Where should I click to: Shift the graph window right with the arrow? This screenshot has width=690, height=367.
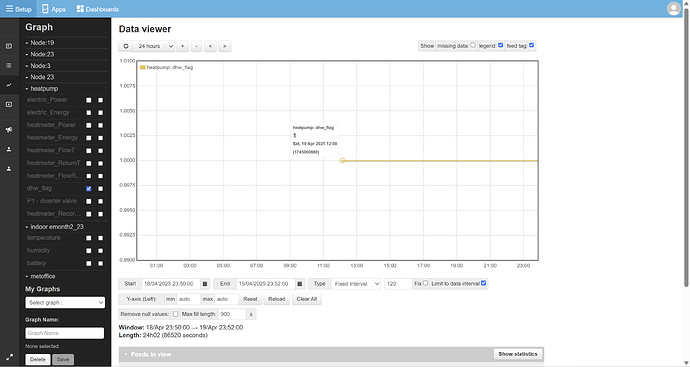click(x=224, y=46)
